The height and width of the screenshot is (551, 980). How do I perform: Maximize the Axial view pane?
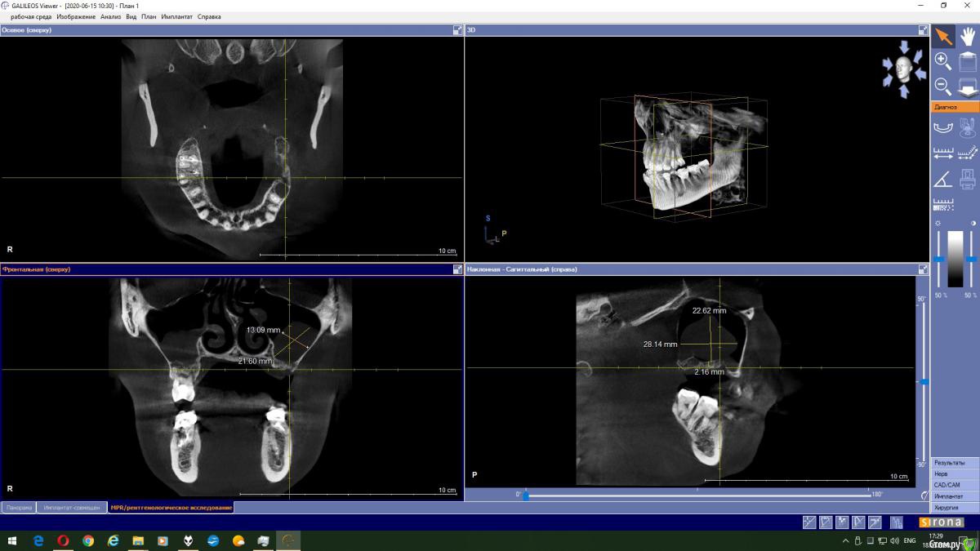tap(458, 30)
